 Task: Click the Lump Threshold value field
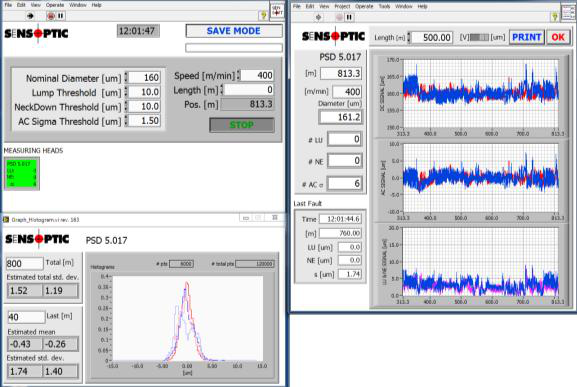click(145, 92)
